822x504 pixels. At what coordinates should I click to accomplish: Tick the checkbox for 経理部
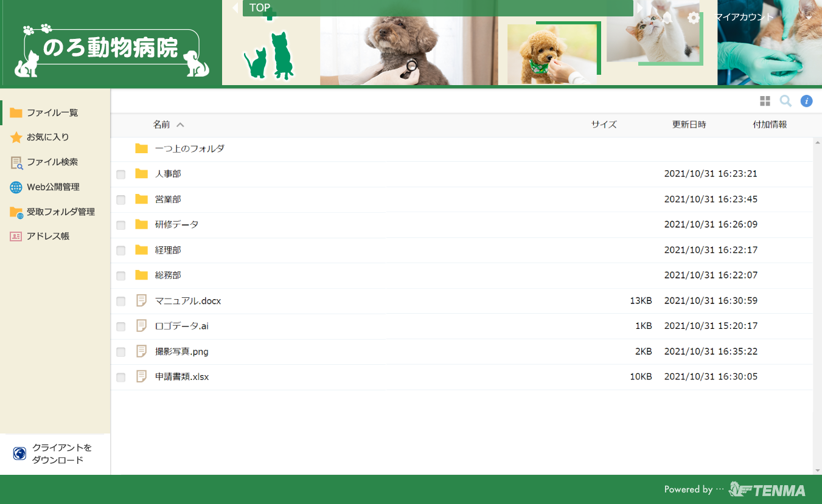121,250
